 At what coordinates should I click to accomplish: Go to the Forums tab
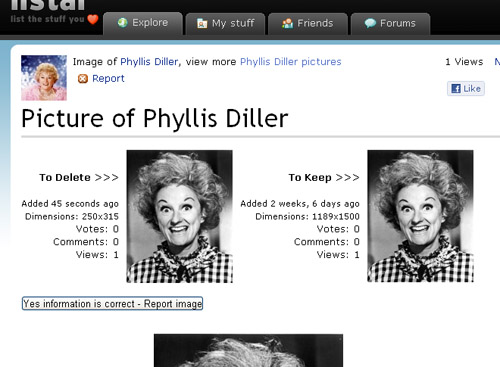click(390, 24)
